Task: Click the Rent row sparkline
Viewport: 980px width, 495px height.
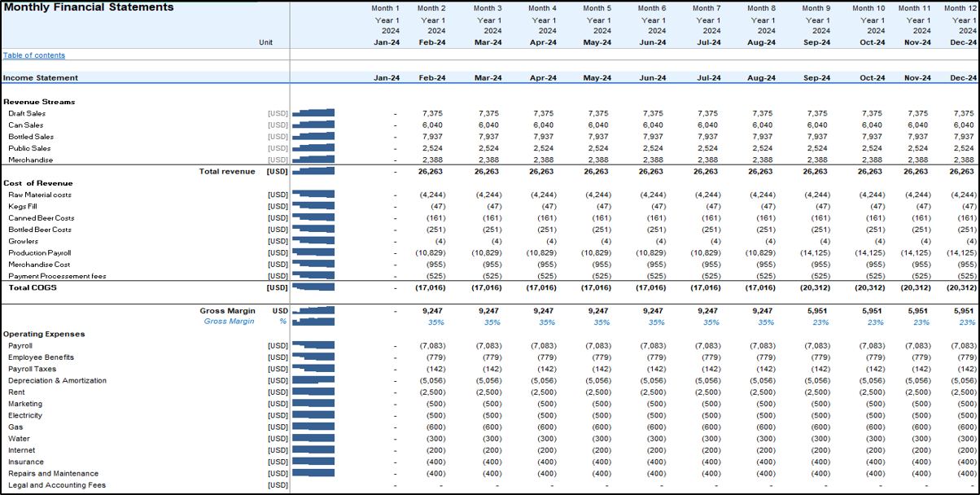Action: pyautogui.click(x=313, y=392)
